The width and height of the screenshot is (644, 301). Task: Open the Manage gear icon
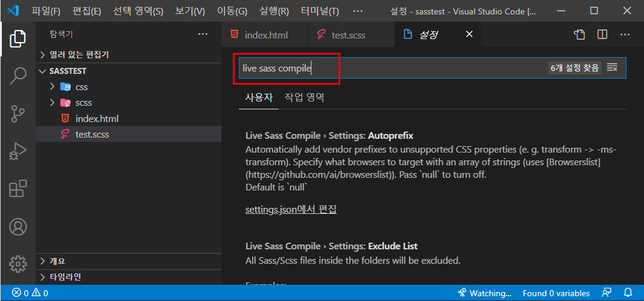tap(17, 264)
